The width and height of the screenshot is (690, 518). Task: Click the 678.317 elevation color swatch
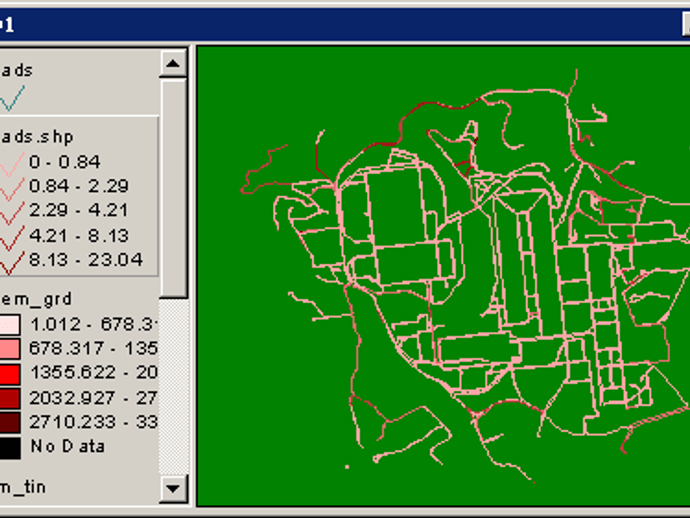tap(10, 349)
